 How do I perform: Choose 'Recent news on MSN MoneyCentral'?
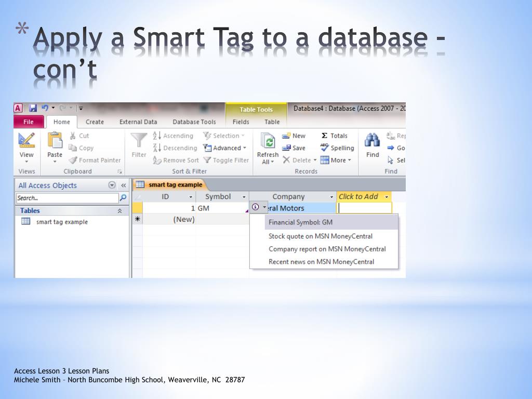pyautogui.click(x=321, y=262)
